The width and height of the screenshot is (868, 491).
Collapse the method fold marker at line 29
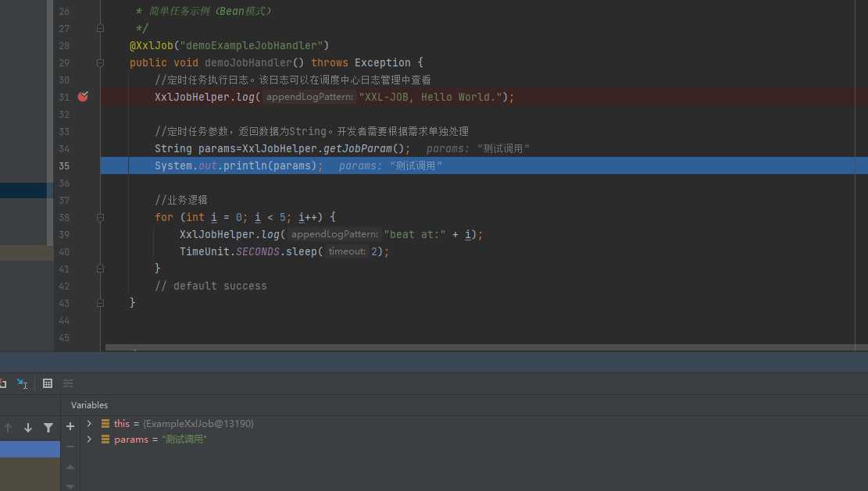(x=100, y=62)
